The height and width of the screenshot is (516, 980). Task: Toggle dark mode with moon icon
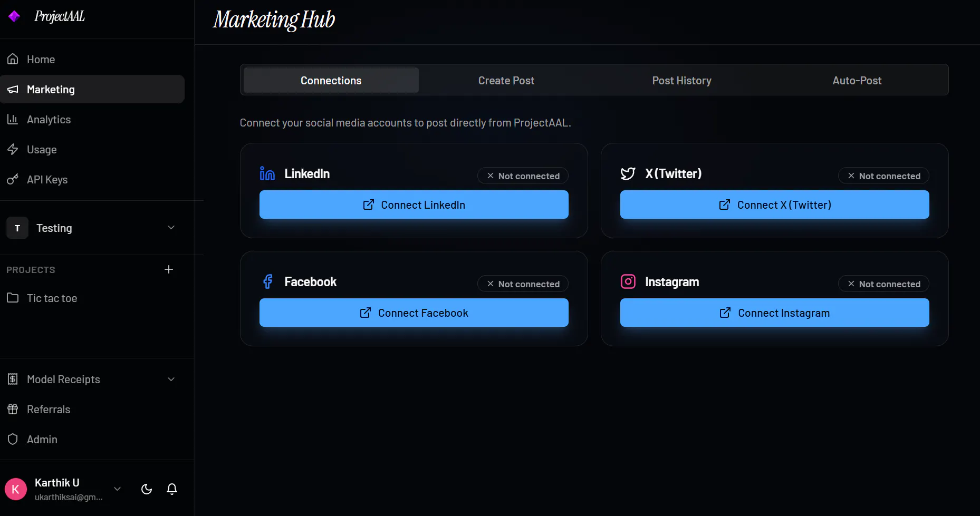pyautogui.click(x=147, y=489)
